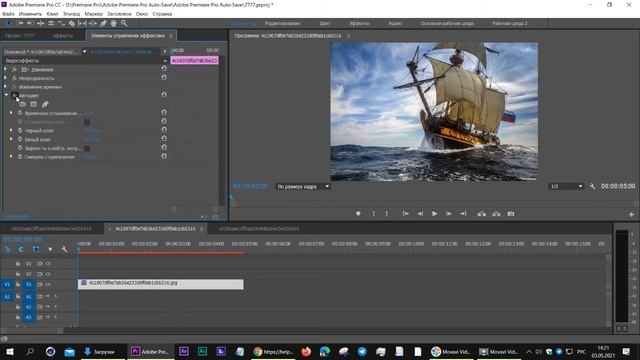Screen dimensions: 640x360
Task: Reset the Непрозрачность effect
Action: [164, 78]
